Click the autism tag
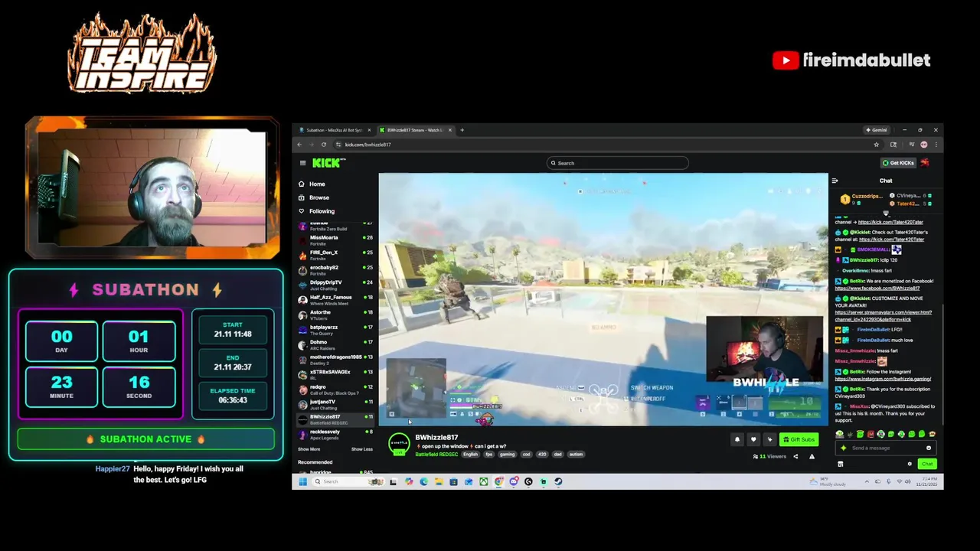The width and height of the screenshot is (980, 551). (576, 455)
